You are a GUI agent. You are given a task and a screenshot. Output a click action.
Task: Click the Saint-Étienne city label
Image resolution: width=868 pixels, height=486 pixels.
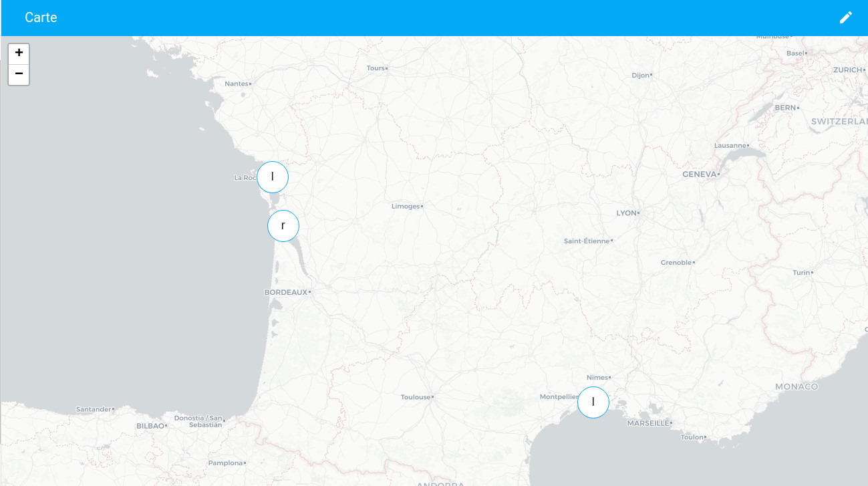pos(587,241)
